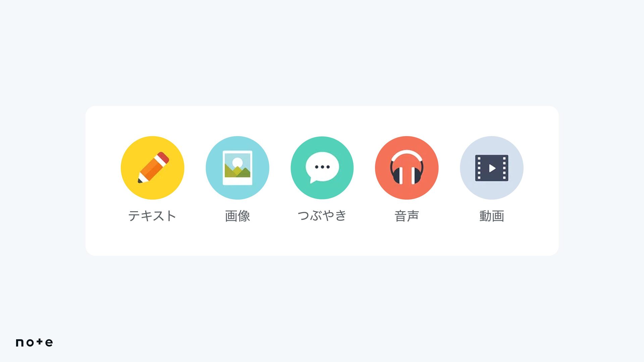Click the orange pencil graphic
Screen dimensions: 644x362
(153, 167)
